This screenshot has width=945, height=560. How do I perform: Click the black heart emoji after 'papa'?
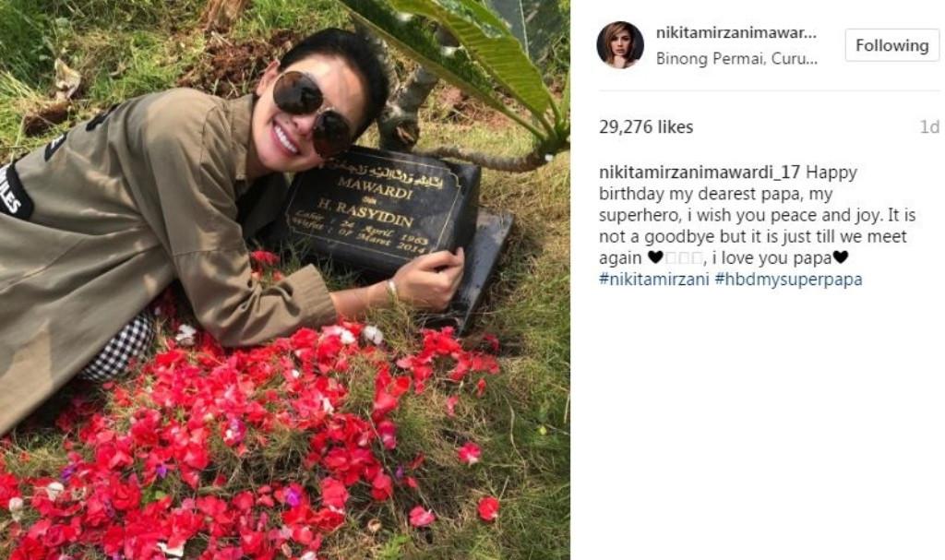coord(840,257)
